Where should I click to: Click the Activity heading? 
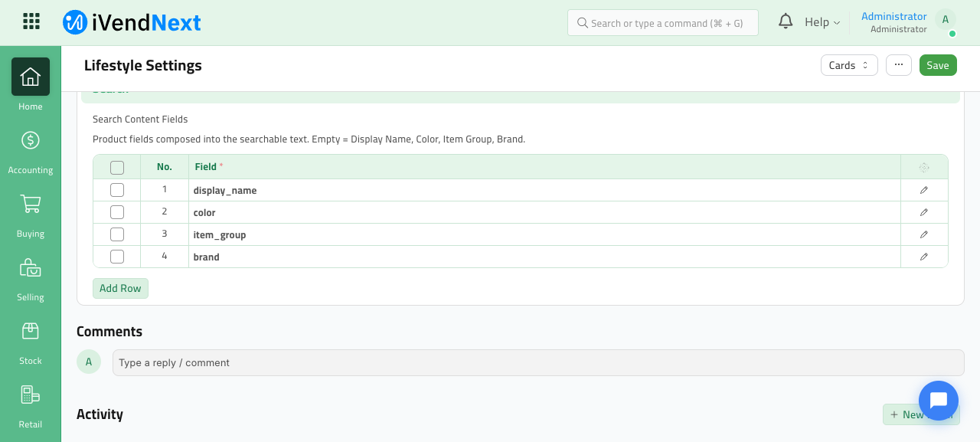tap(100, 414)
